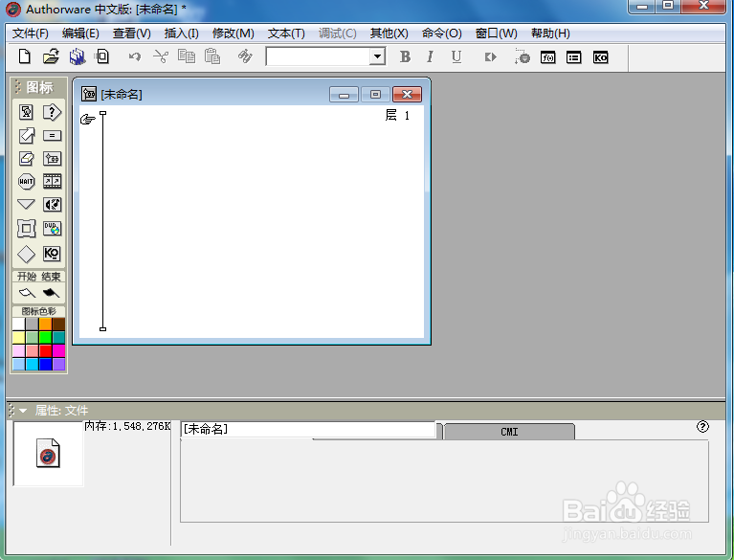Choose the bright green color swatch
This screenshot has width=734, height=560.
[x=45, y=337]
